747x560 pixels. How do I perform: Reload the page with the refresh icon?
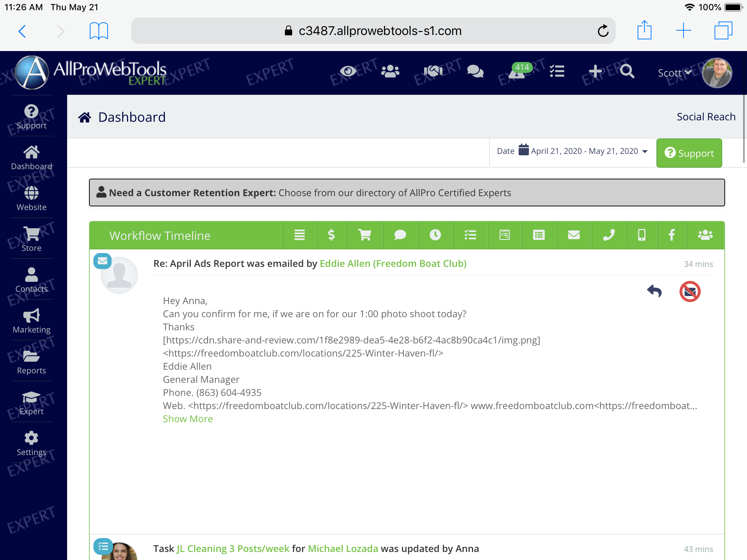[x=603, y=31]
